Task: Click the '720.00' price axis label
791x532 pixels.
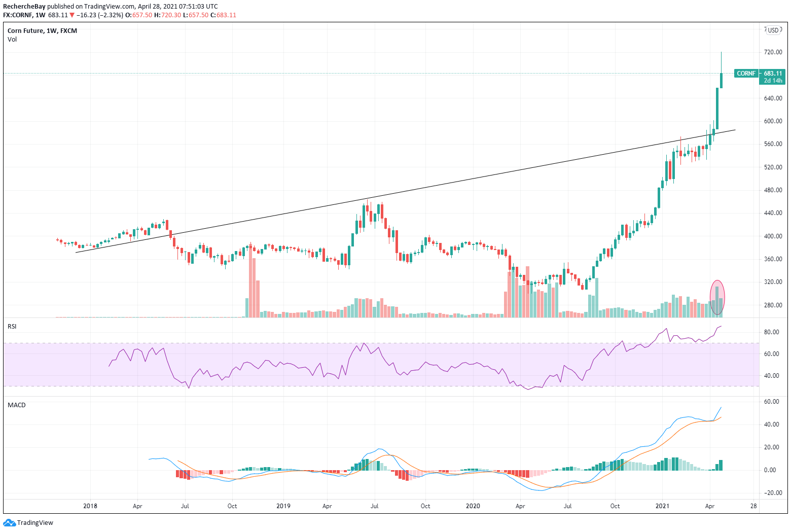Action: tap(773, 52)
